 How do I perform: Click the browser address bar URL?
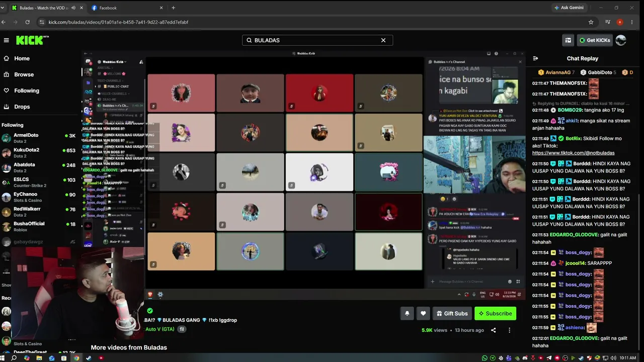[x=118, y=22]
